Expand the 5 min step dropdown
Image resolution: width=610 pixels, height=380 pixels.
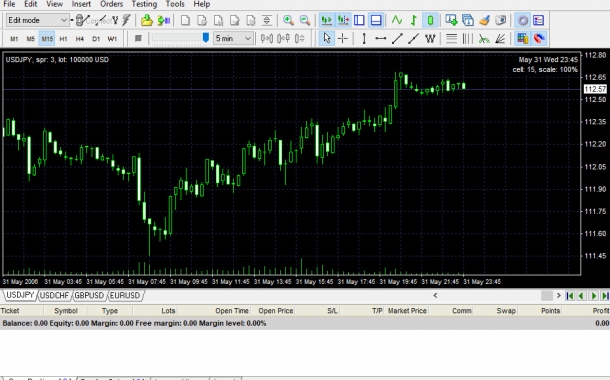[x=233, y=39]
